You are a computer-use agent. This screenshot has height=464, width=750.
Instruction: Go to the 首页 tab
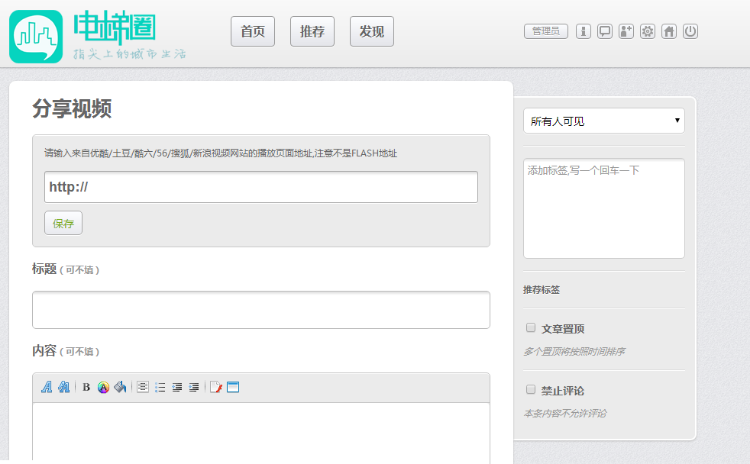pos(253,32)
